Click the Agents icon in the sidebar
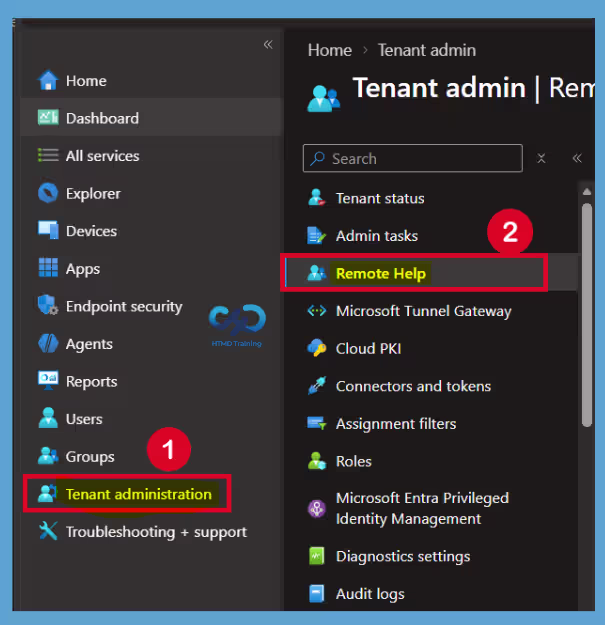The image size is (605, 625). pos(48,343)
